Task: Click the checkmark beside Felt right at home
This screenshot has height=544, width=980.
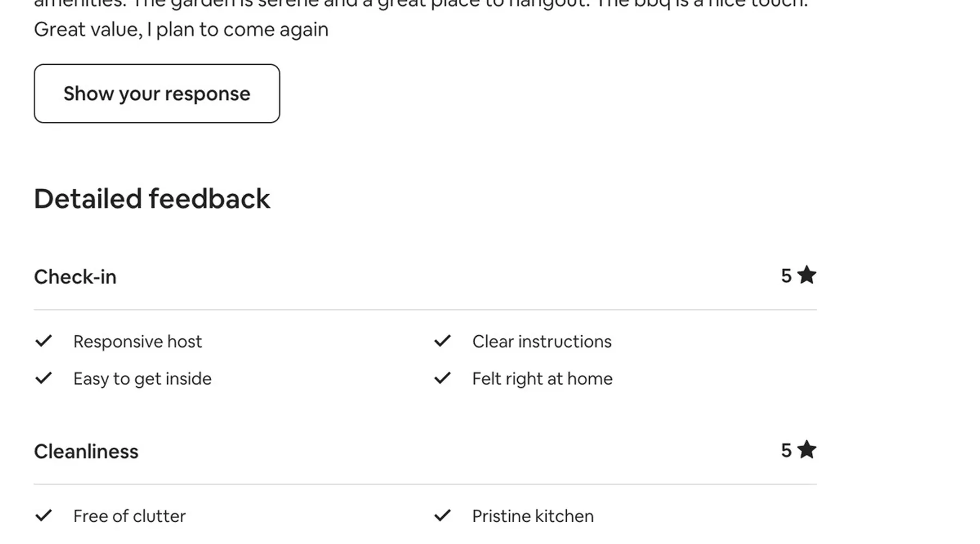Action: click(x=443, y=378)
